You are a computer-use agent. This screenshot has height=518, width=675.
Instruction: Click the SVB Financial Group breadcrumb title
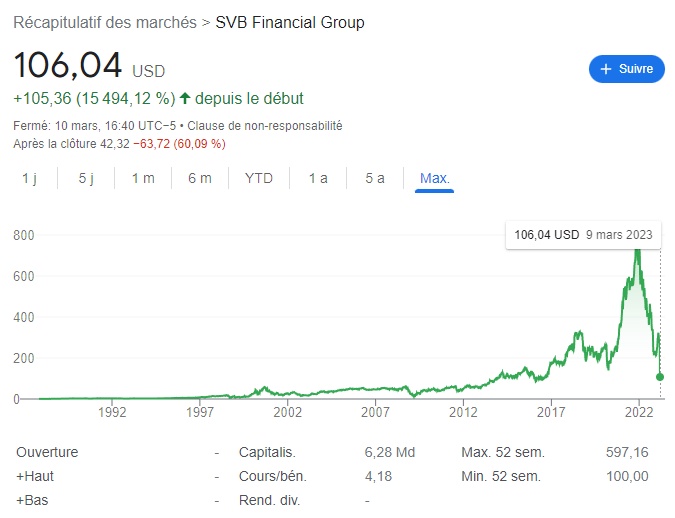coord(290,22)
